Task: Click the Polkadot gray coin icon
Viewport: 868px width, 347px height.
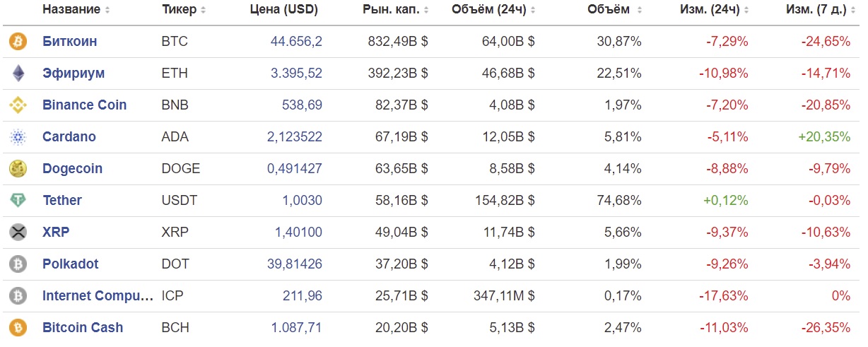Action: click(x=17, y=264)
